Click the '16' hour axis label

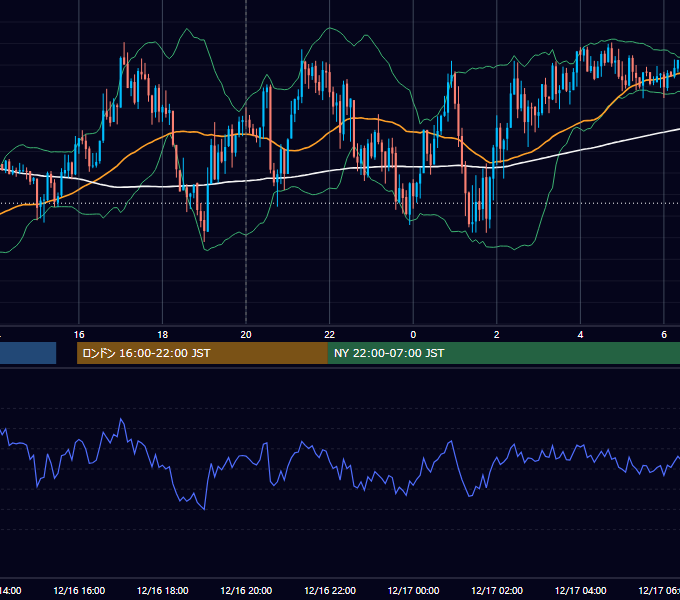(x=79, y=335)
